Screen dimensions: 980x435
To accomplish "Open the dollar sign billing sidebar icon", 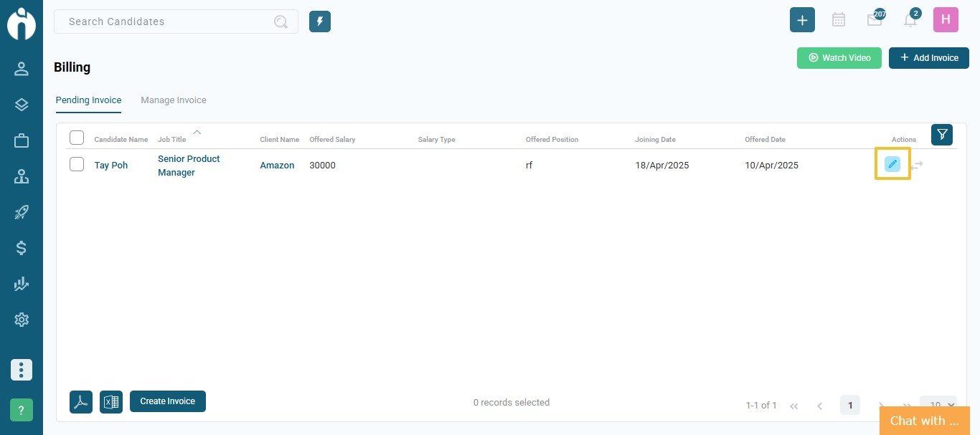I will pos(22,248).
